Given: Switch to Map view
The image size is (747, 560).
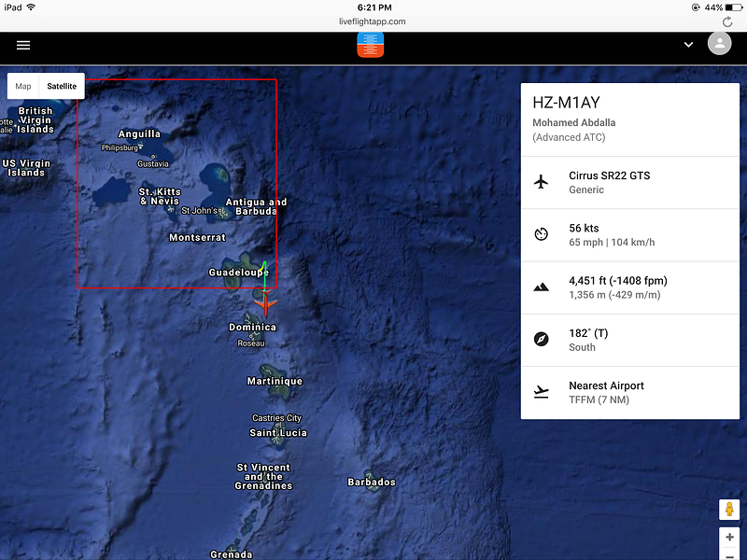Looking at the screenshot, I should pyautogui.click(x=22, y=86).
